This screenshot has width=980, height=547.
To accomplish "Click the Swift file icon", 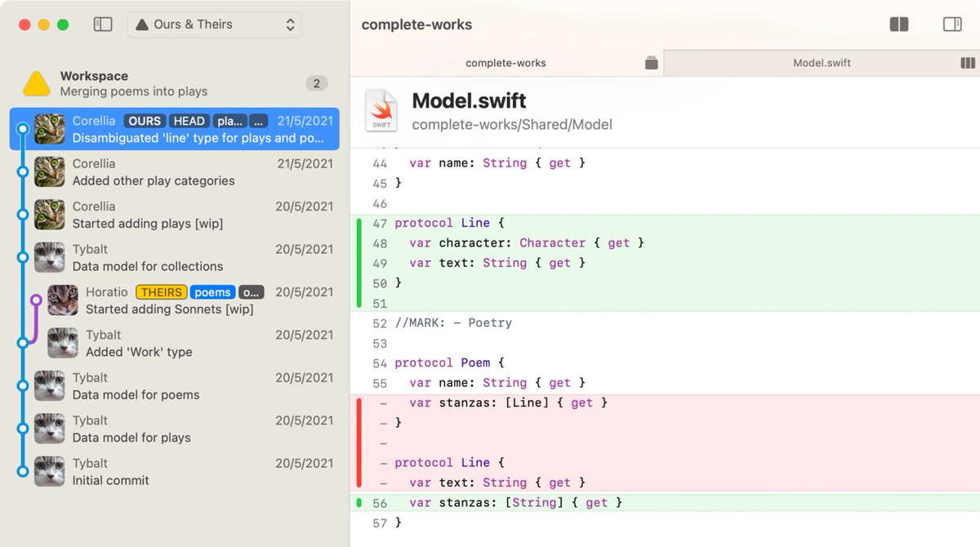I will [381, 111].
